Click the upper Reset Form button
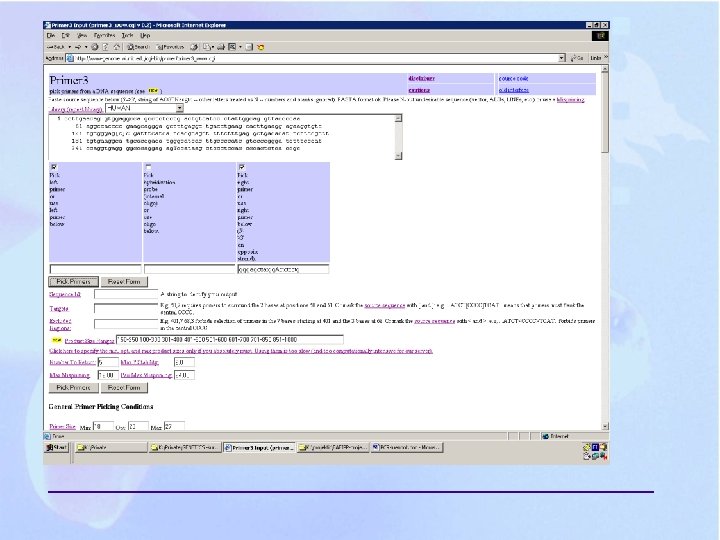This screenshot has width=720, height=540. click(x=124, y=281)
